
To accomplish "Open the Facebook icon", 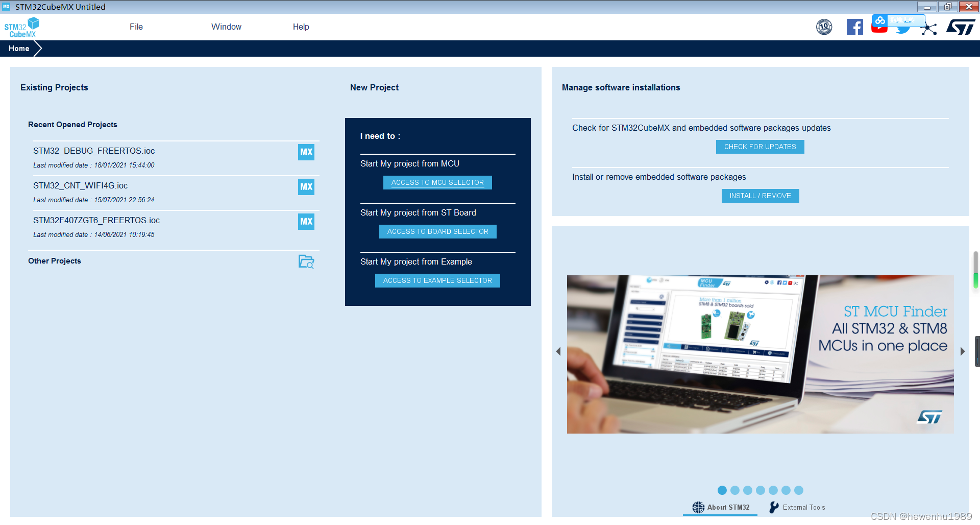I will click(x=855, y=27).
